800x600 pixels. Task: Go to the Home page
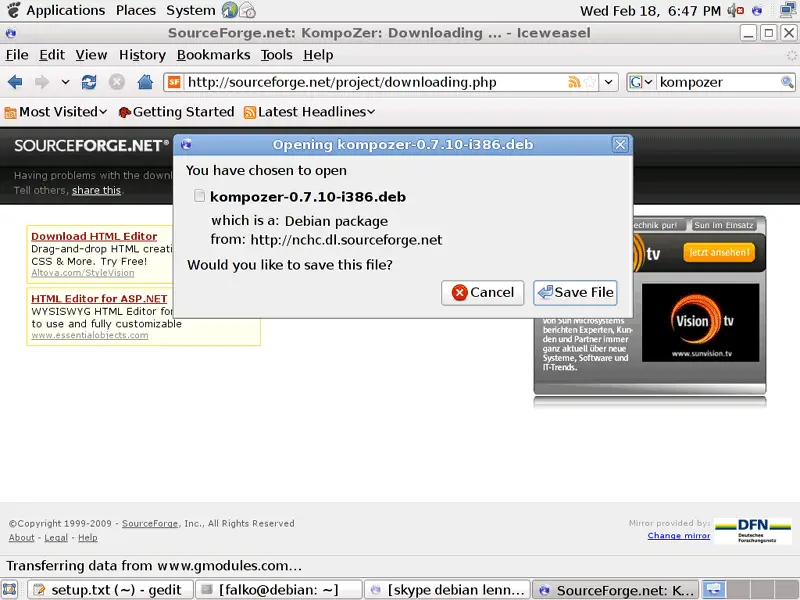(x=145, y=82)
